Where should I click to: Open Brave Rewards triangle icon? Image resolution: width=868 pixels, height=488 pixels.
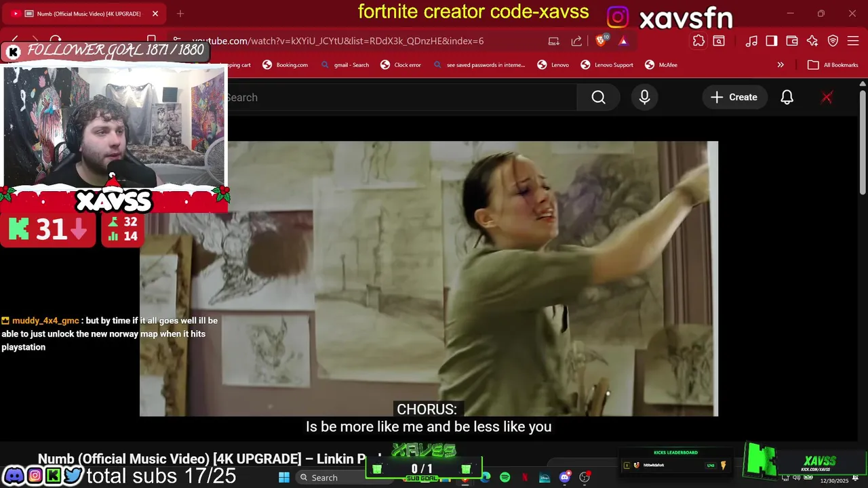point(623,41)
